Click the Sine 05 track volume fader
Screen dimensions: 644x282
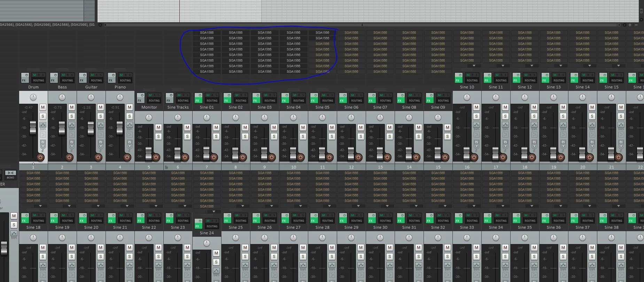click(x=322, y=154)
